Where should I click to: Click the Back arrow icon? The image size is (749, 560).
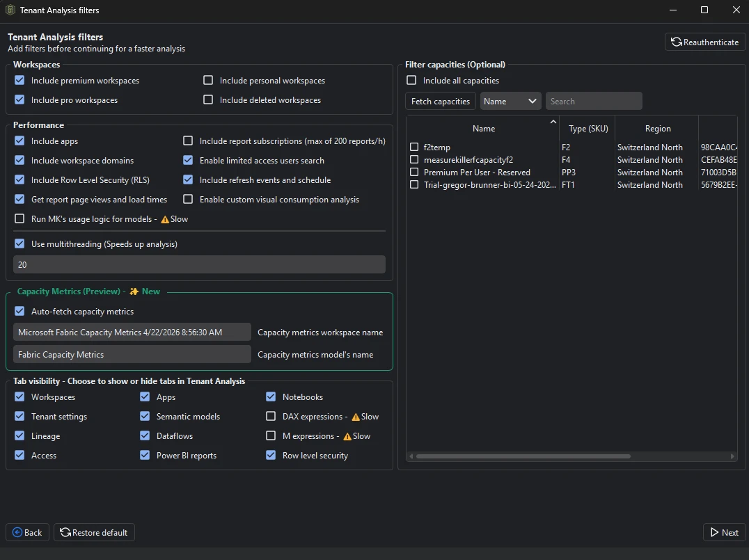[x=17, y=532]
